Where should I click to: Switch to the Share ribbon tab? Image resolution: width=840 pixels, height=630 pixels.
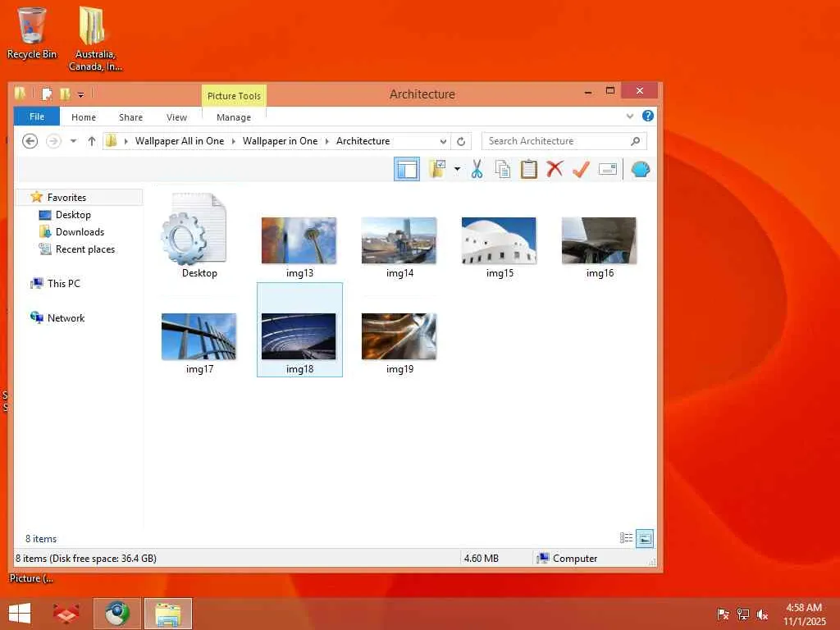[130, 116]
